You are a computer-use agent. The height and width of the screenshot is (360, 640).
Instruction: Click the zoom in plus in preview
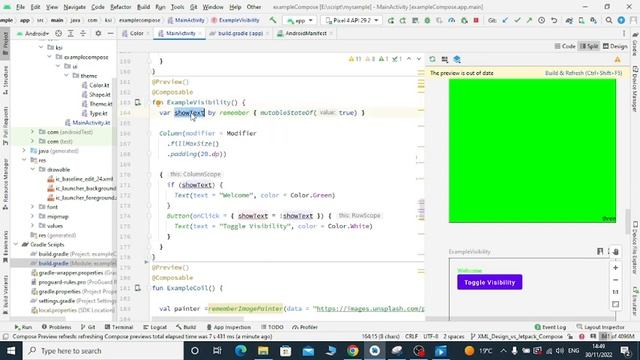click(x=616, y=268)
